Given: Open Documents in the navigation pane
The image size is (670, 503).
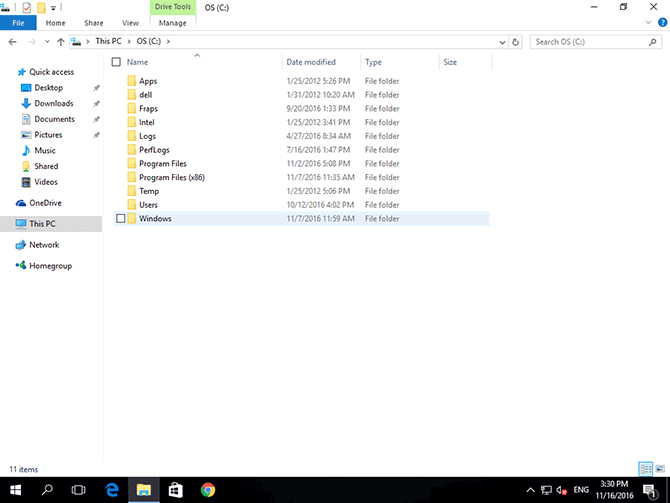Looking at the screenshot, I should (54, 119).
